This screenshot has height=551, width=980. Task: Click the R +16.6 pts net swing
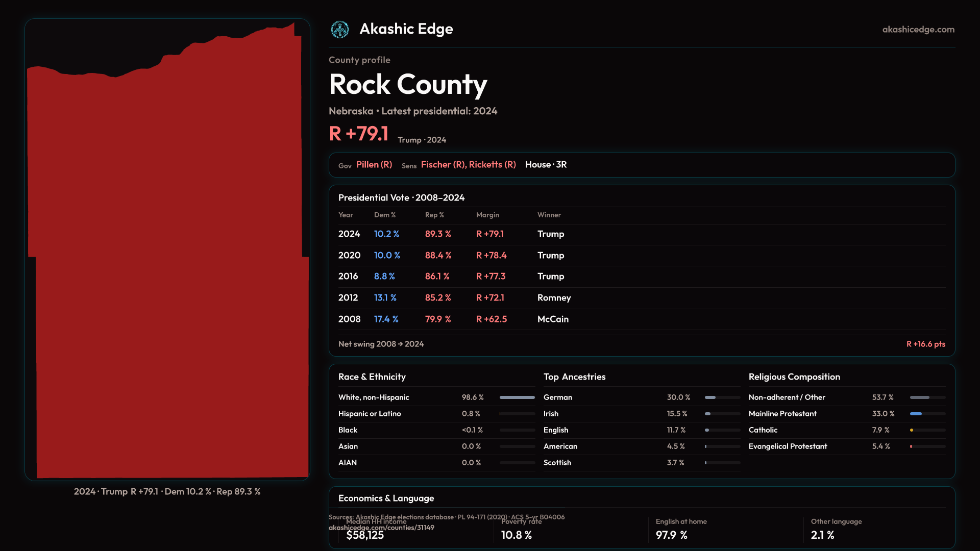(925, 344)
